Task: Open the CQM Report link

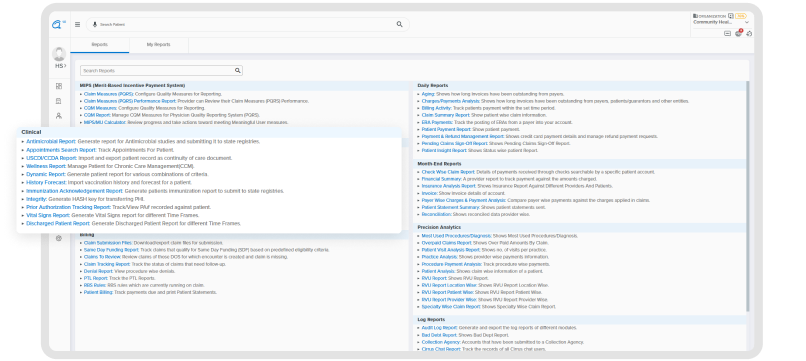Action: (97, 115)
